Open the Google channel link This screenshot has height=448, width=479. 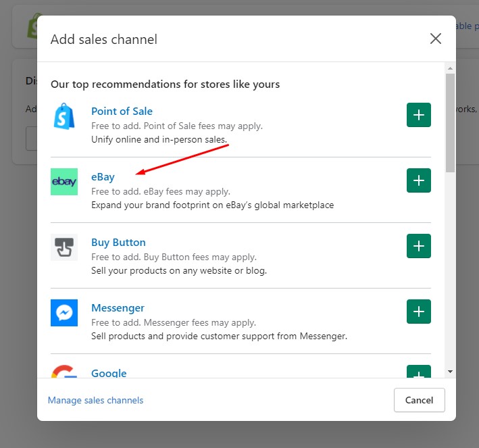pos(109,373)
